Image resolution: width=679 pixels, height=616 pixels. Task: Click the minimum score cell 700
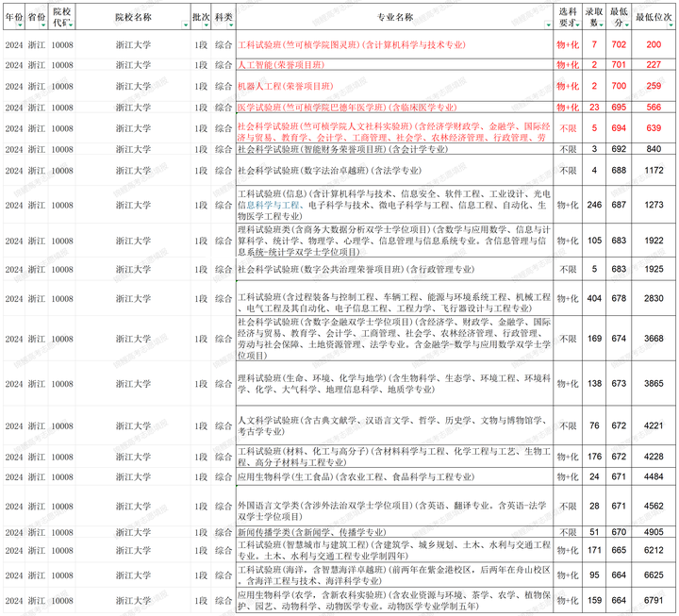click(619, 86)
